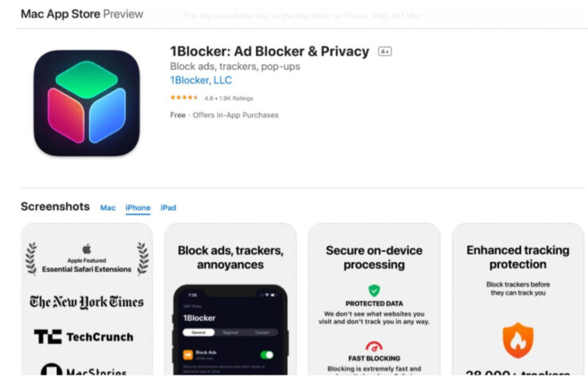
Task: Click the five-star rating row
Action: [211, 98]
